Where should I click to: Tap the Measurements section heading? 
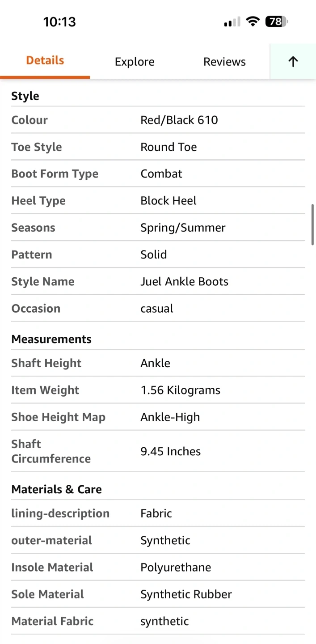51,339
